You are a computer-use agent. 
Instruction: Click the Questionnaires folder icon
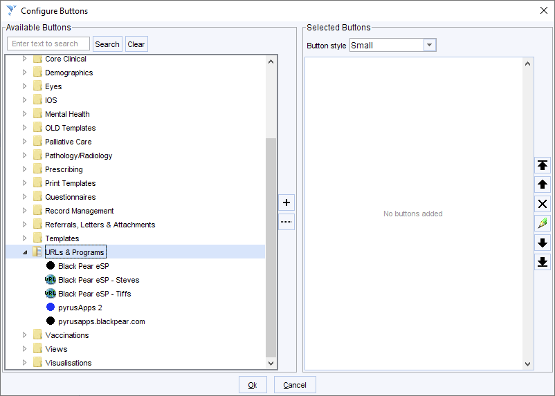(38, 196)
